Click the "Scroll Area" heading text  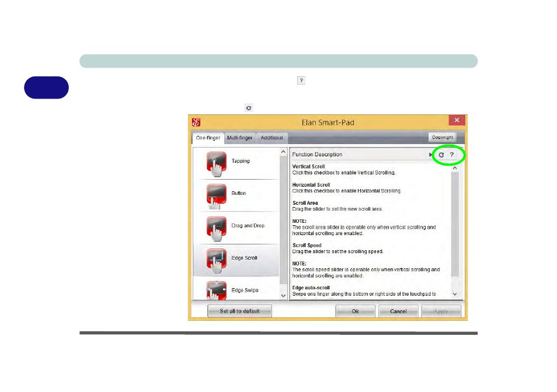click(305, 203)
